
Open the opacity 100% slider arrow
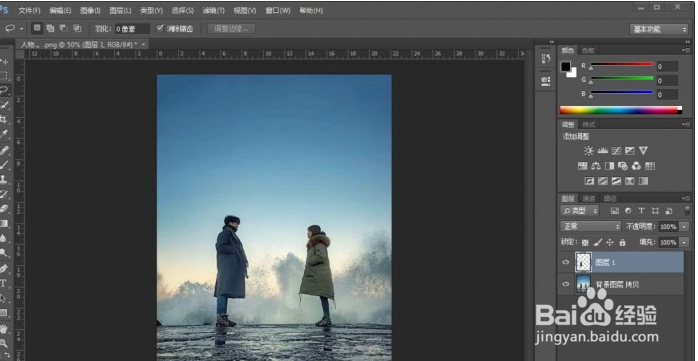pos(685,227)
